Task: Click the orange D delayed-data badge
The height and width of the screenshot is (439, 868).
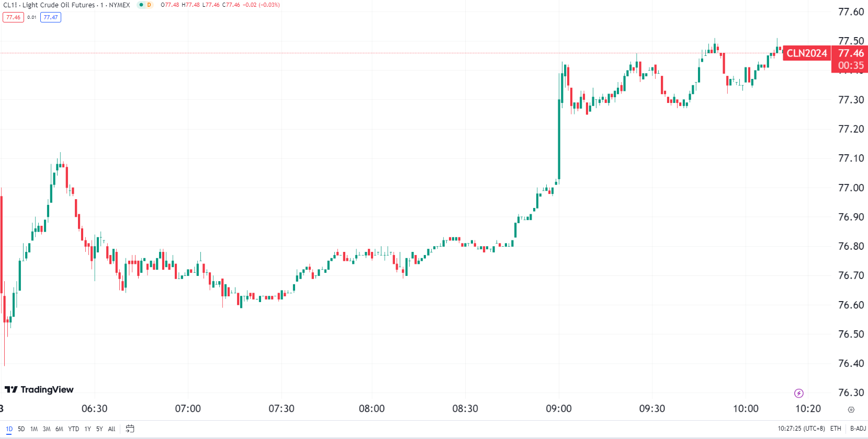Action: [x=149, y=5]
